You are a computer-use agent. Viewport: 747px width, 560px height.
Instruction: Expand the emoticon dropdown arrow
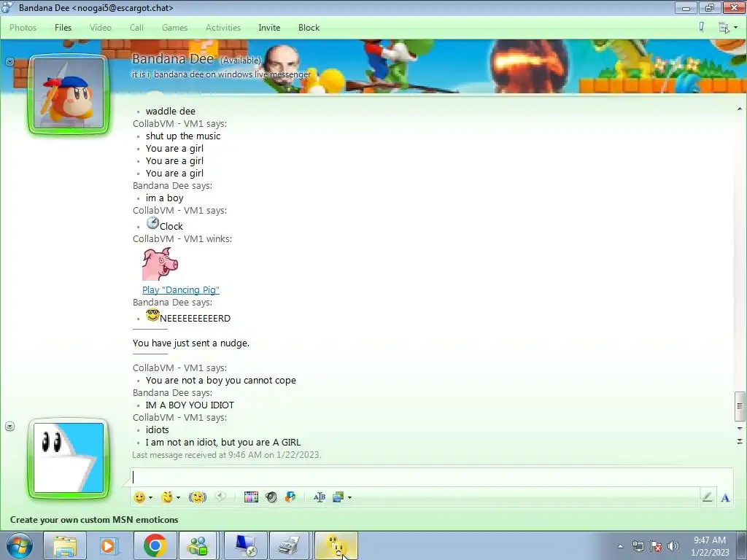click(150, 497)
